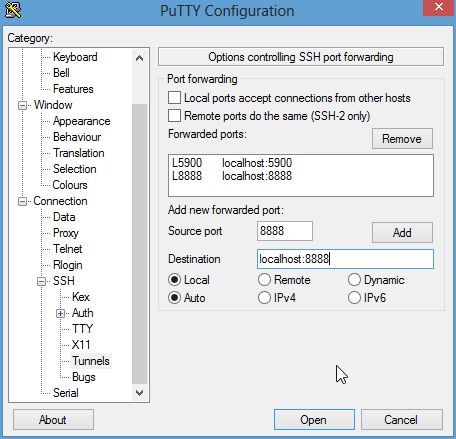456x439 pixels.
Task: Open the Telnet category
Action: coord(68,249)
